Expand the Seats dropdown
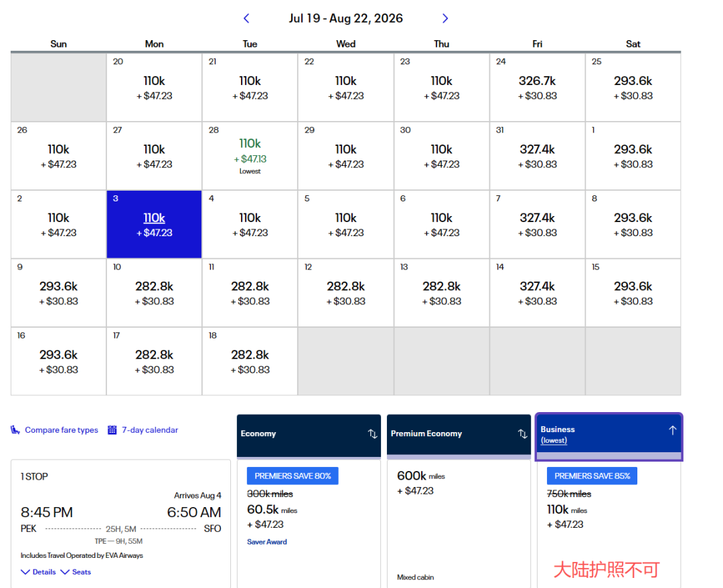Viewport: 723px width, 588px height. (65, 572)
